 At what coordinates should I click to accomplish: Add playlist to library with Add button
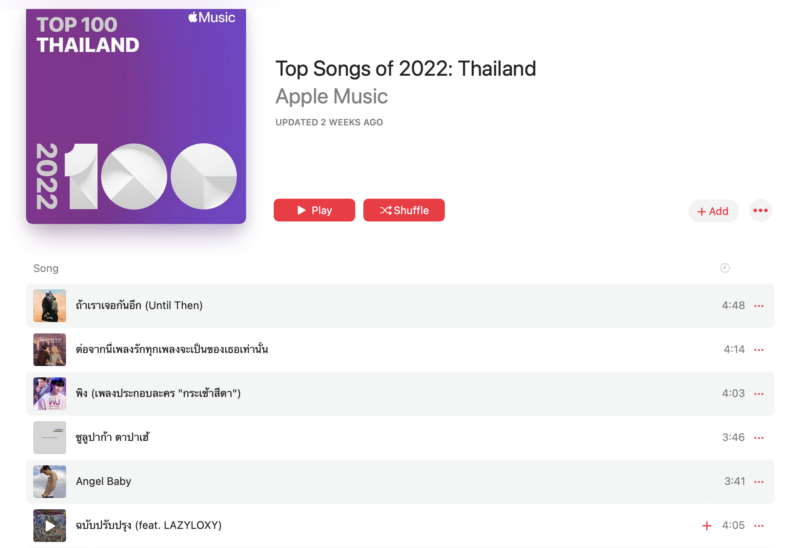[x=713, y=211]
